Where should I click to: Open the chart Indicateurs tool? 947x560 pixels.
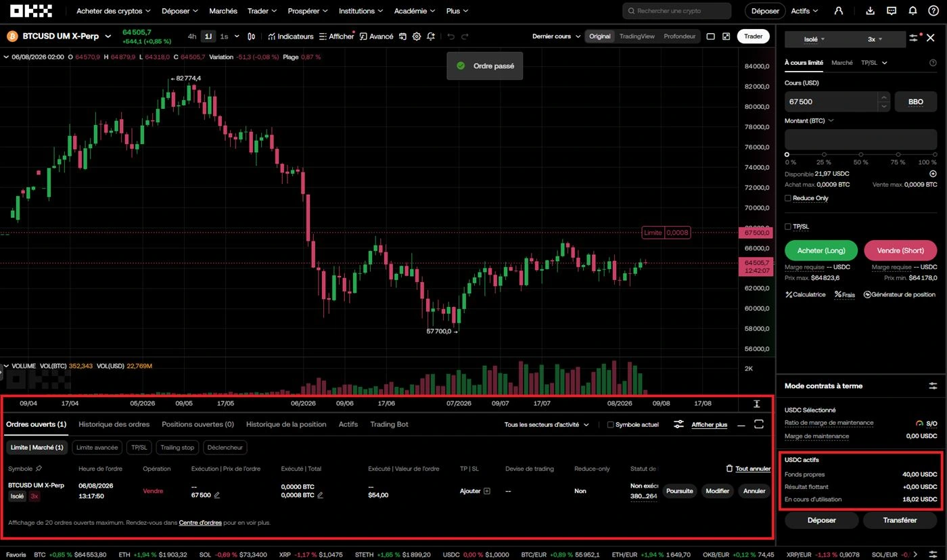click(291, 37)
